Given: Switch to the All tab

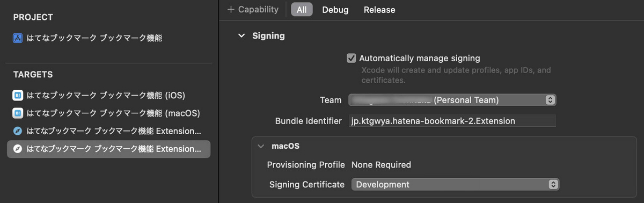Looking at the screenshot, I should tap(302, 10).
